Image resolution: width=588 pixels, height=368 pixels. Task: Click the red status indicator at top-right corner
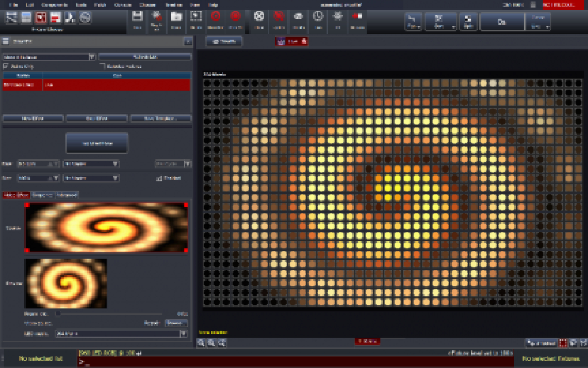point(563,5)
